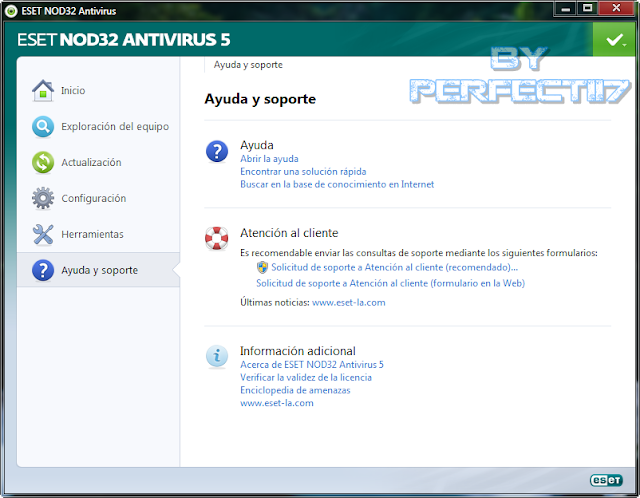Click Verificar la validez de la licencia

pos(306,378)
